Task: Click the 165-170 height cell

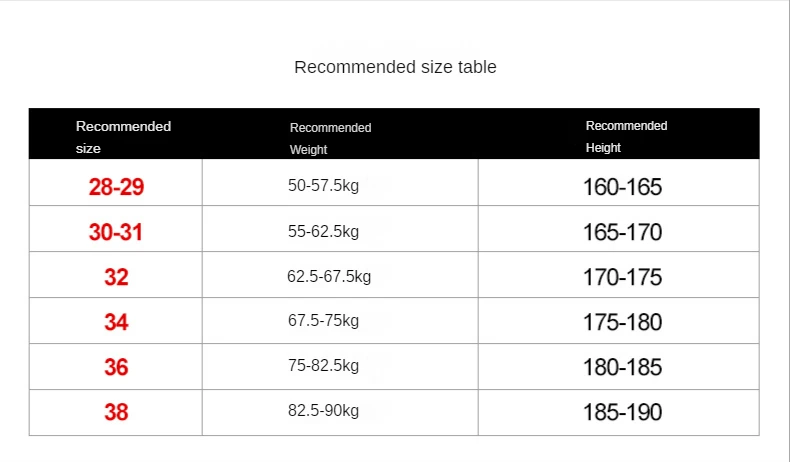Action: tap(622, 233)
